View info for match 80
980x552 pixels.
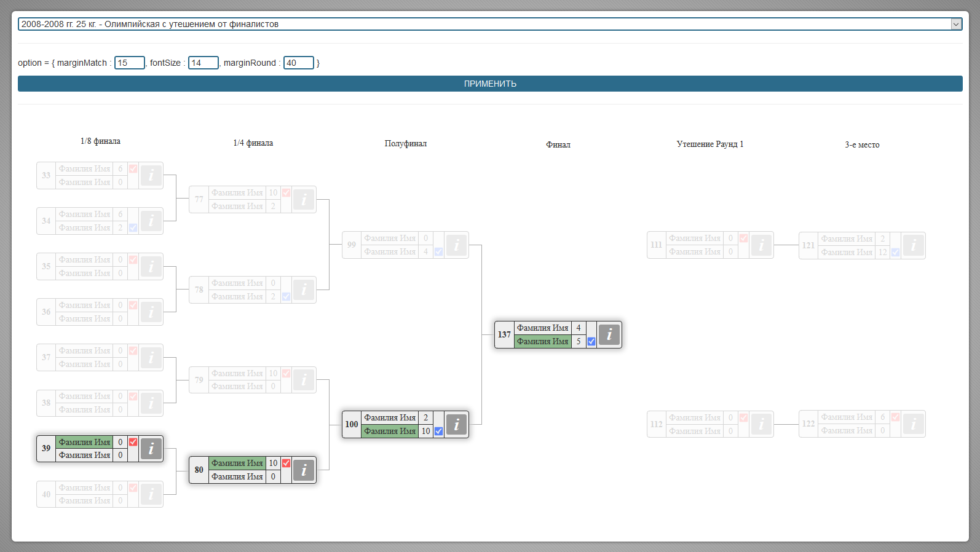coord(304,470)
